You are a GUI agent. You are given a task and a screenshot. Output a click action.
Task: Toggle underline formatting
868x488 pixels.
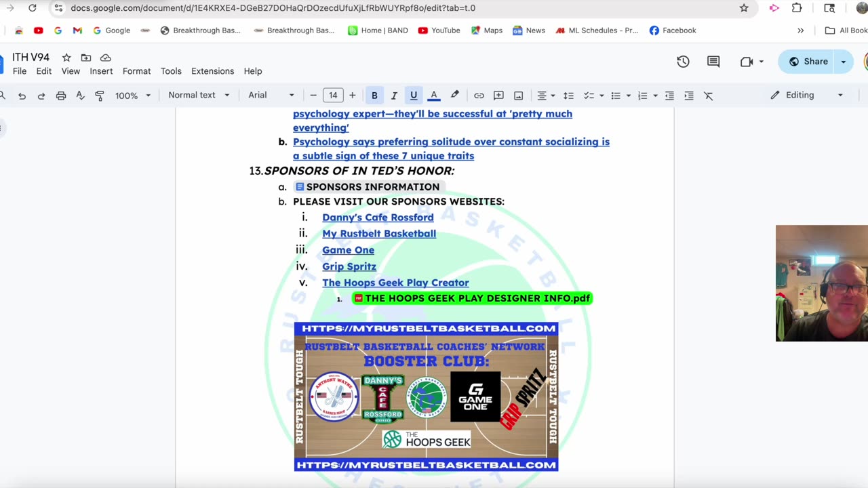pyautogui.click(x=414, y=96)
